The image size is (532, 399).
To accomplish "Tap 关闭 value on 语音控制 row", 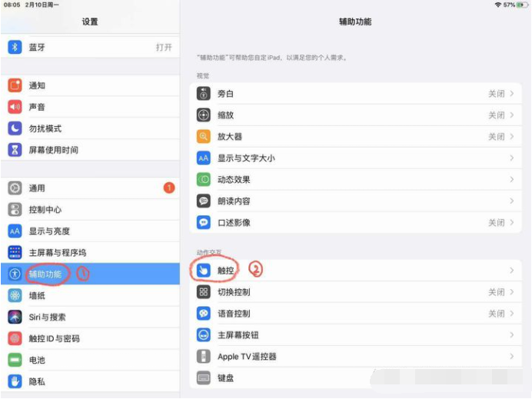I will 497,314.
